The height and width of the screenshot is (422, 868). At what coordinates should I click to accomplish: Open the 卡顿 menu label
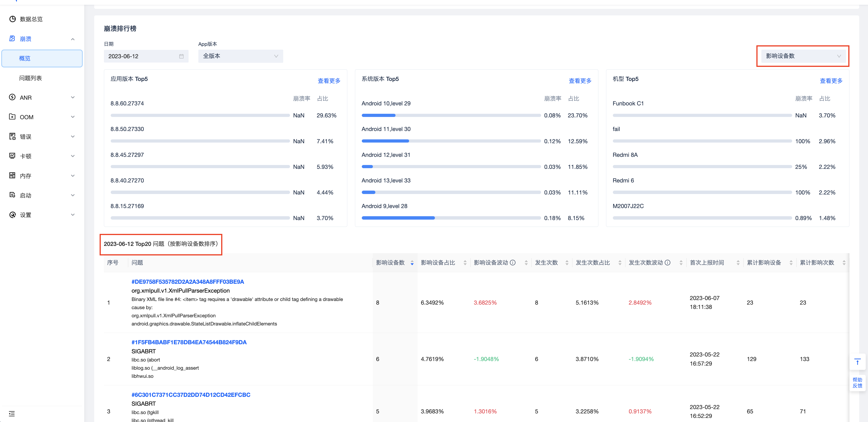click(x=26, y=156)
